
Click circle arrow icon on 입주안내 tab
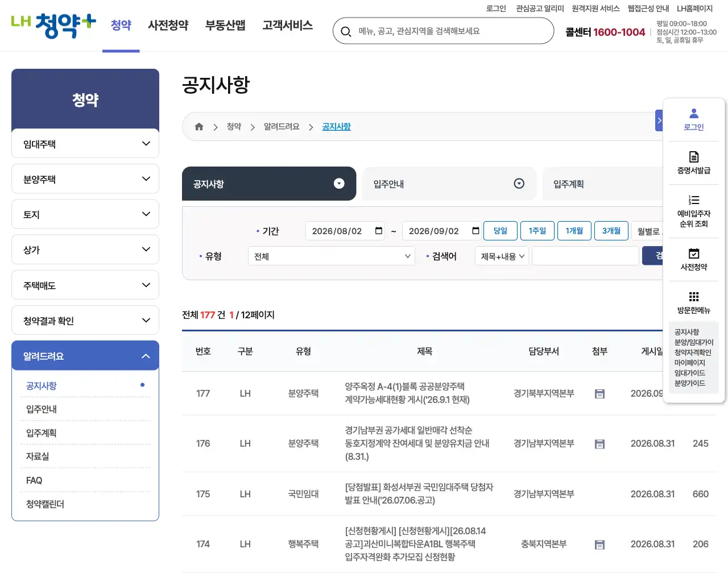pos(519,184)
